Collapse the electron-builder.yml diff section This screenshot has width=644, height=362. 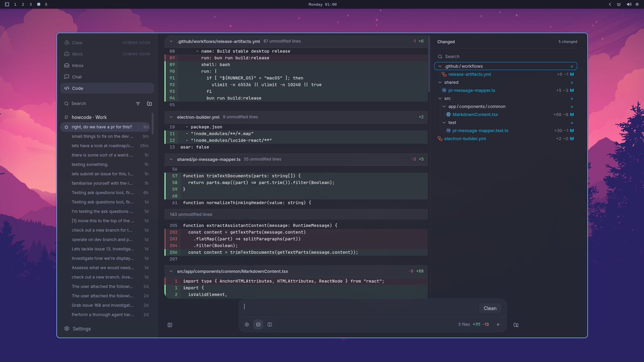[171, 117]
